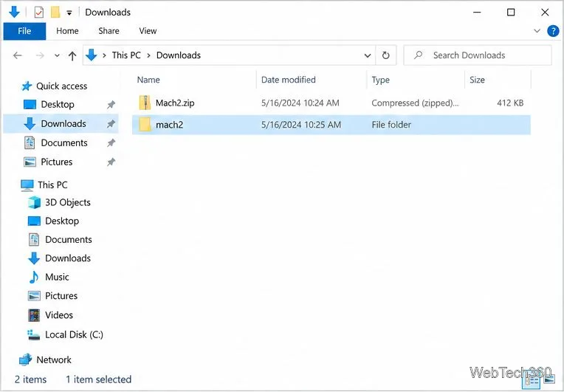Sort by the Type column header

(x=381, y=80)
